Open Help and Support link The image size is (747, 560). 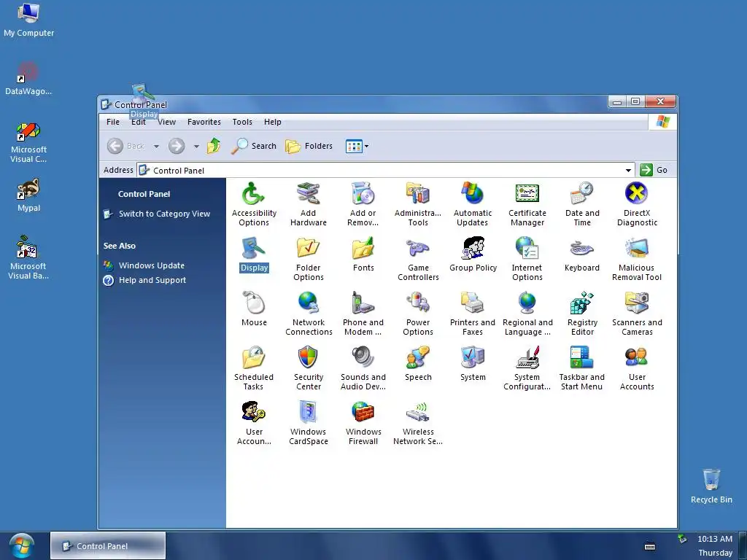(152, 281)
